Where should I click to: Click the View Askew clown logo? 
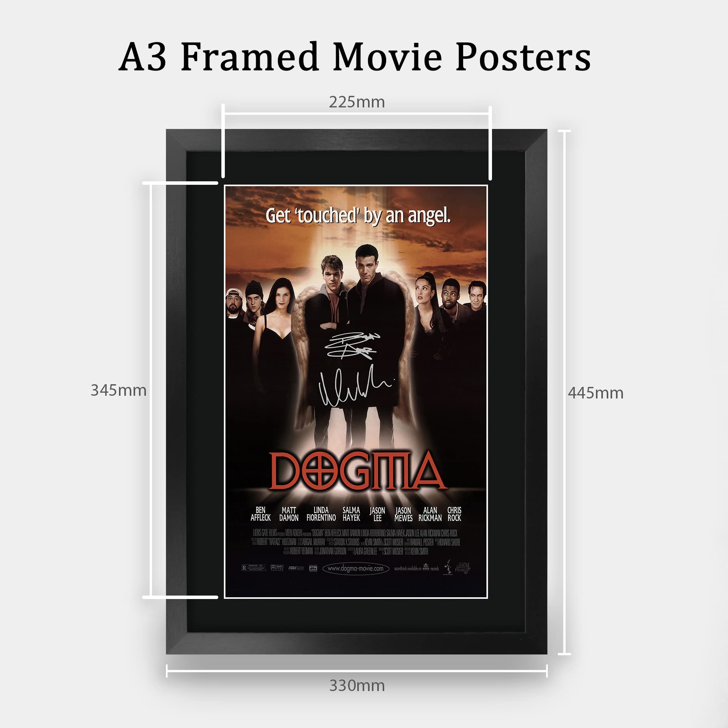click(x=448, y=567)
